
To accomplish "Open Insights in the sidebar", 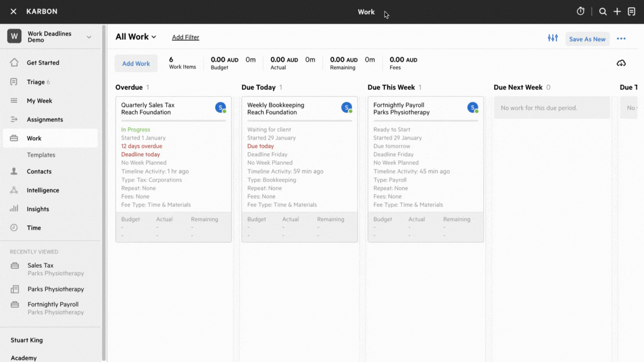I will pos(38,209).
